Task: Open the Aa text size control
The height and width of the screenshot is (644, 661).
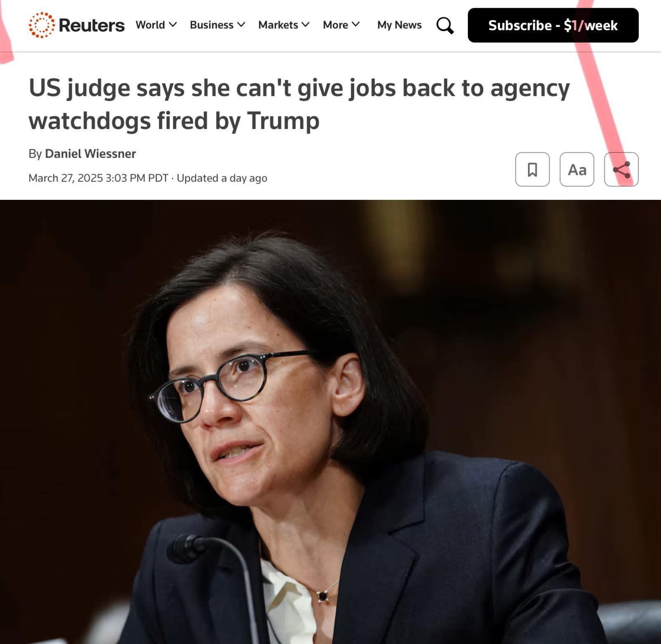Action: click(x=577, y=169)
